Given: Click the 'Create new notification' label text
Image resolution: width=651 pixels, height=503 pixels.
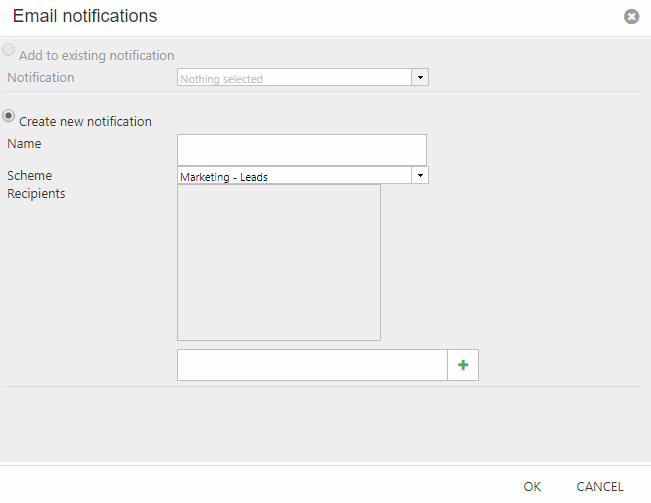Looking at the screenshot, I should click(85, 122).
